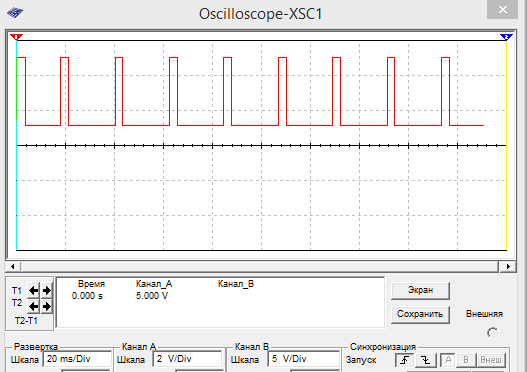The image size is (527, 372).
Task: Click the Multisim oscilloscope title icon
Action: [15, 13]
